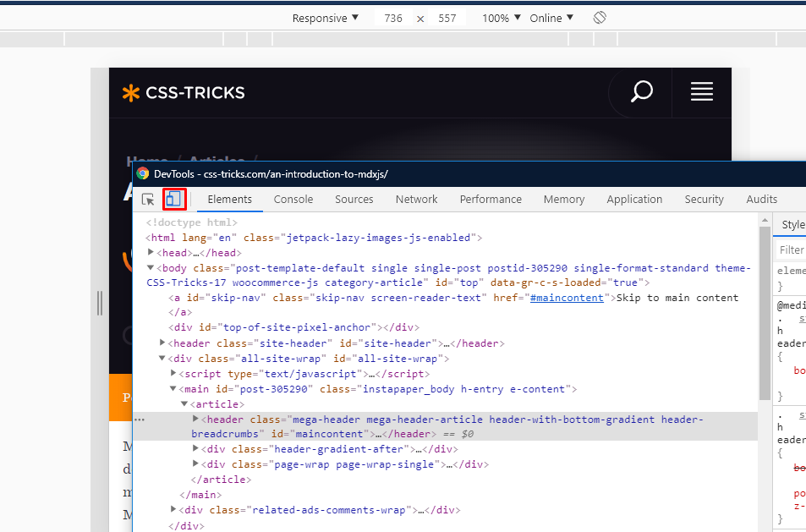Collapse the article node
806x532 pixels.
[184, 404]
